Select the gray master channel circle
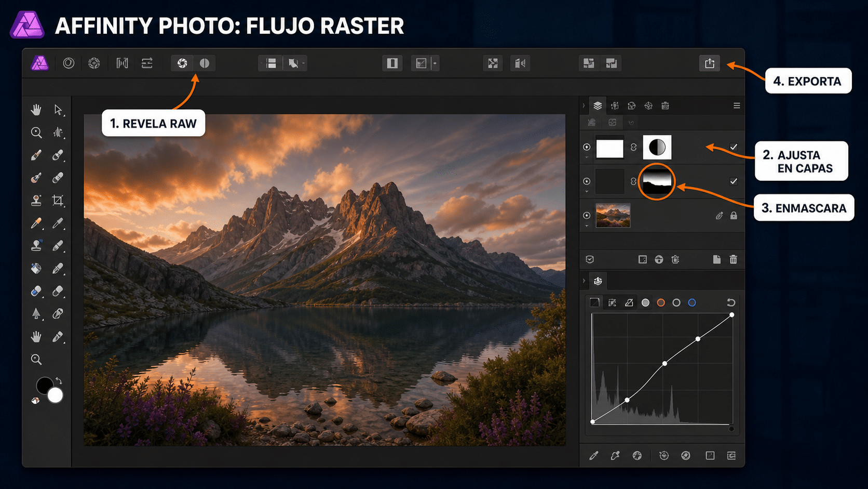868x489 pixels. coord(645,302)
